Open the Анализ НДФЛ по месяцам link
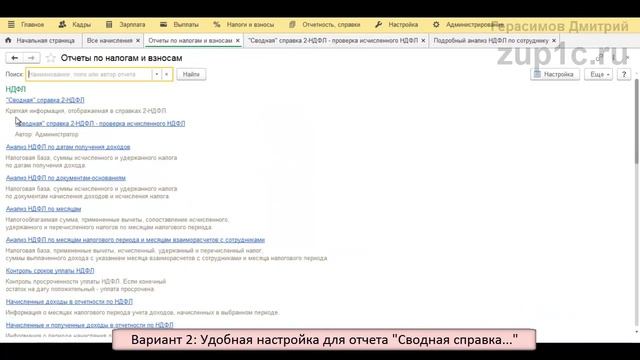The width and height of the screenshot is (640, 360). (x=43, y=209)
